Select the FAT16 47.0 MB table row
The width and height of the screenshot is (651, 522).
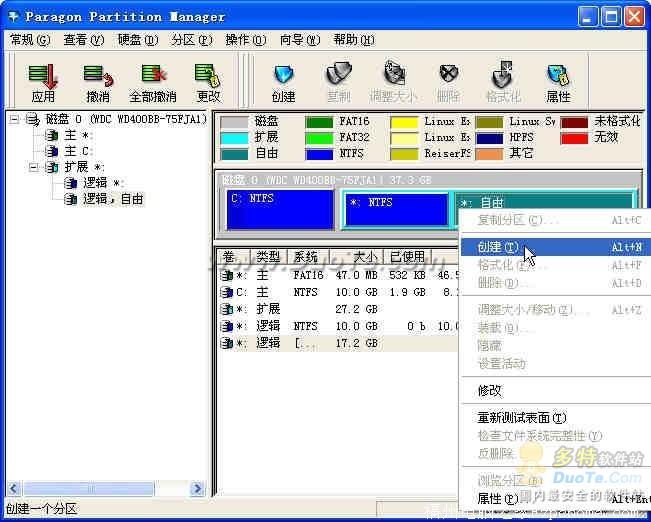339,275
